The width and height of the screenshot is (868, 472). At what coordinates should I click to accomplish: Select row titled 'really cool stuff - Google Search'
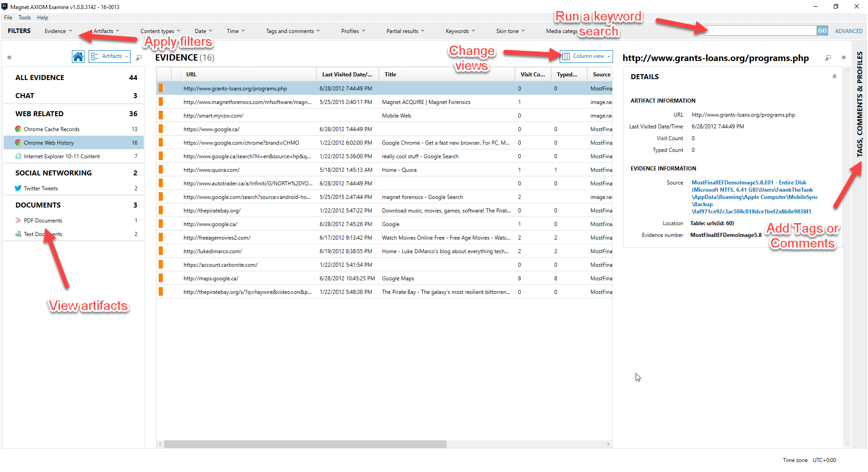pos(384,156)
